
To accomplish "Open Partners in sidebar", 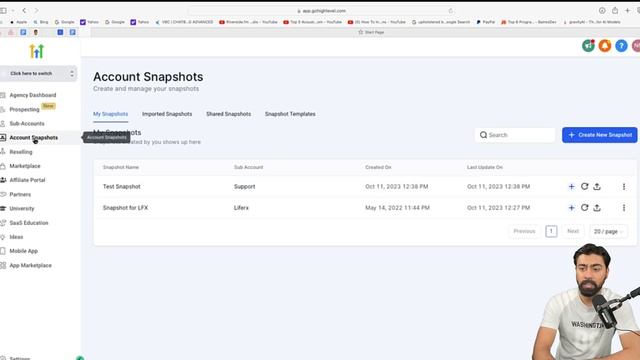I will 20,194.
